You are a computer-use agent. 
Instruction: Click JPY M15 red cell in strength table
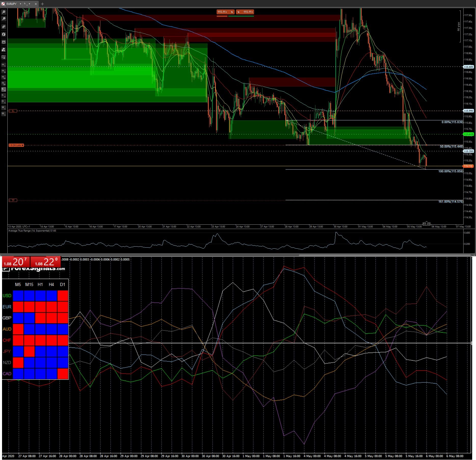(29, 351)
